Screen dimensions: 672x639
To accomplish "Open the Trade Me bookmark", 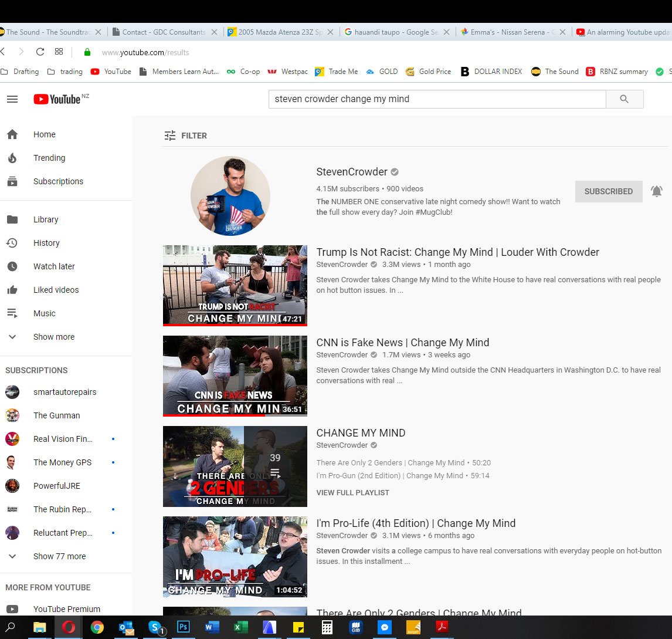I will tap(337, 72).
